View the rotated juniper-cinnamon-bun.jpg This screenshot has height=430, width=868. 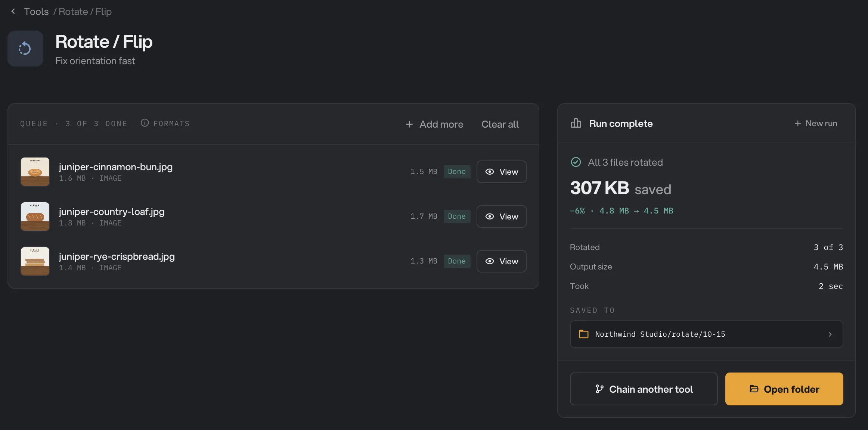[x=501, y=172]
